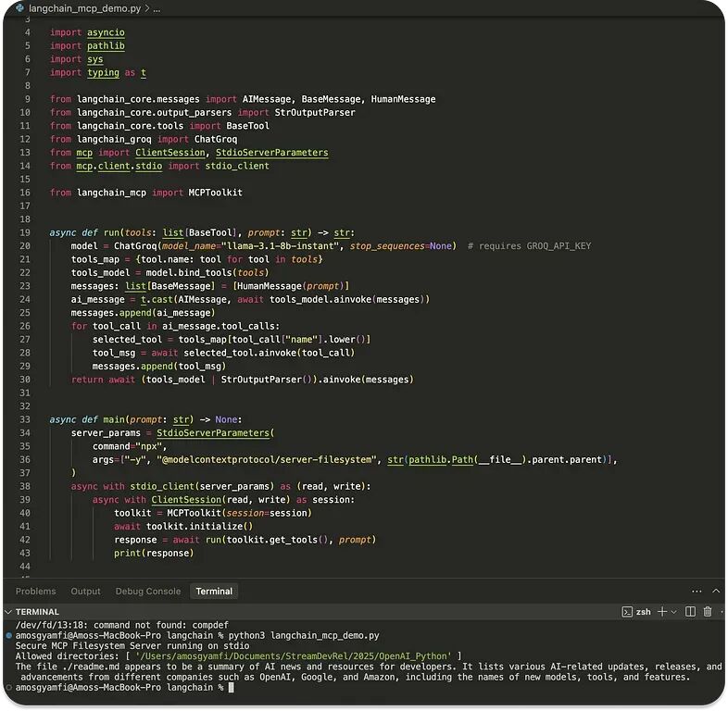728x711 pixels.
Task: Select the Terminal panel tab
Action: (x=214, y=591)
